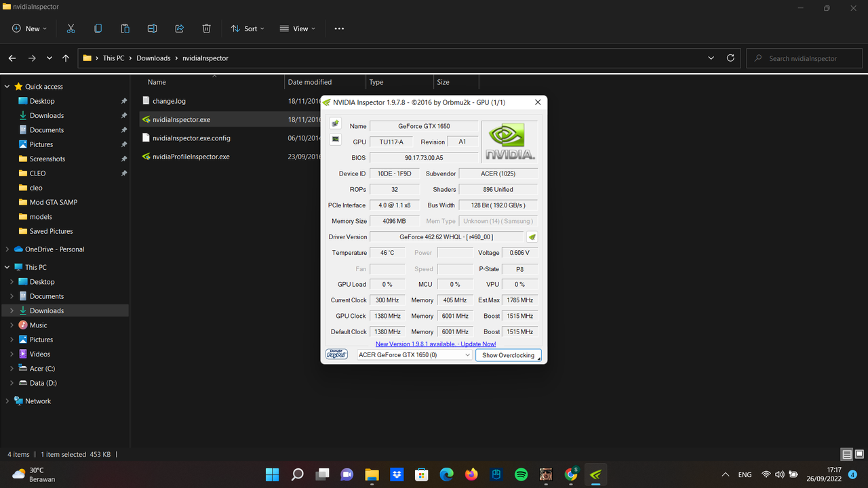Share the selected file from the toolbar
Image resolution: width=868 pixels, height=488 pixels.
point(179,28)
